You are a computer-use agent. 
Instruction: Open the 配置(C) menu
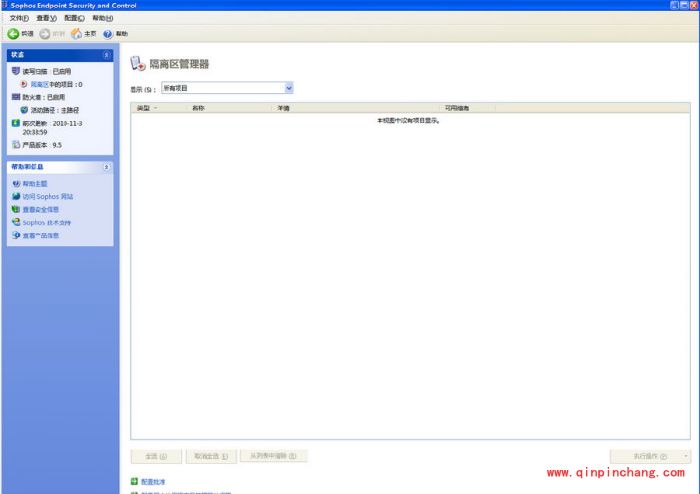click(74, 18)
